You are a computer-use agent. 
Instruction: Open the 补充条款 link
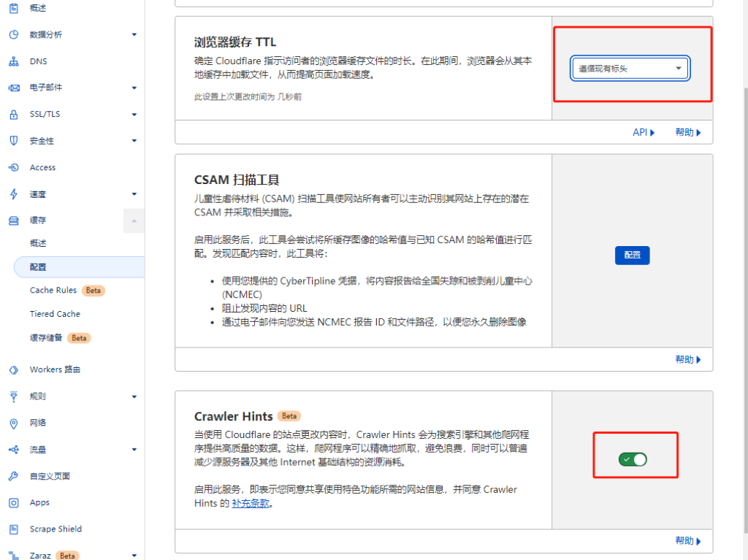click(x=251, y=504)
